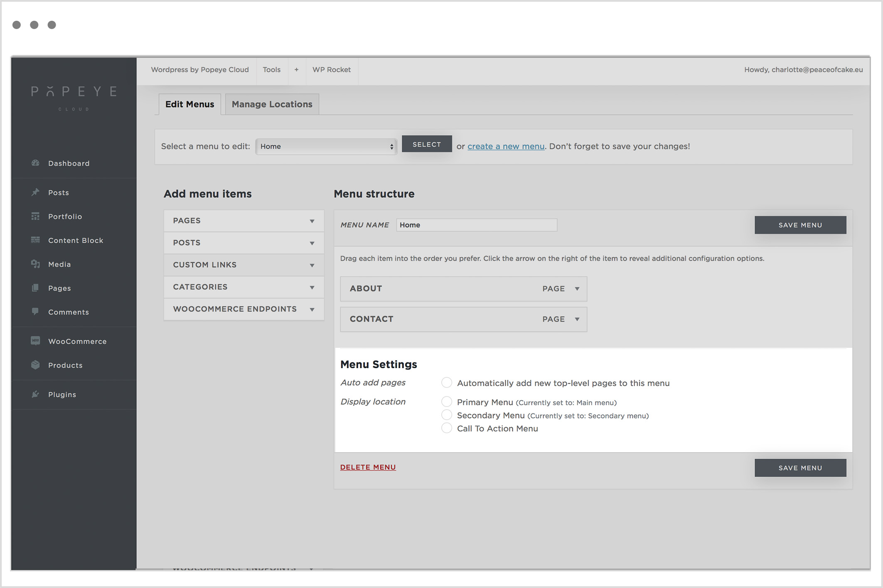This screenshot has height=588, width=883.
Task: Expand the Categories panel arrow
Action: pos(312,287)
